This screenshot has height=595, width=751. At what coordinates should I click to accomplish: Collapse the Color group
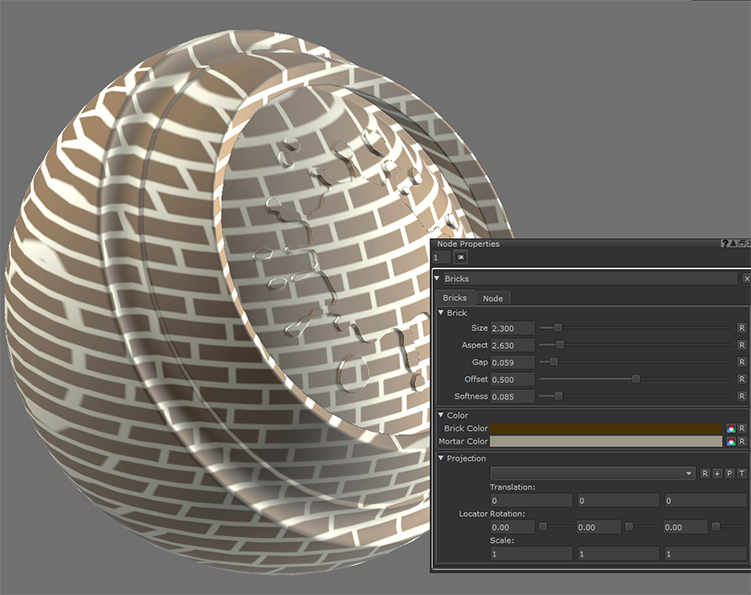tap(441, 415)
